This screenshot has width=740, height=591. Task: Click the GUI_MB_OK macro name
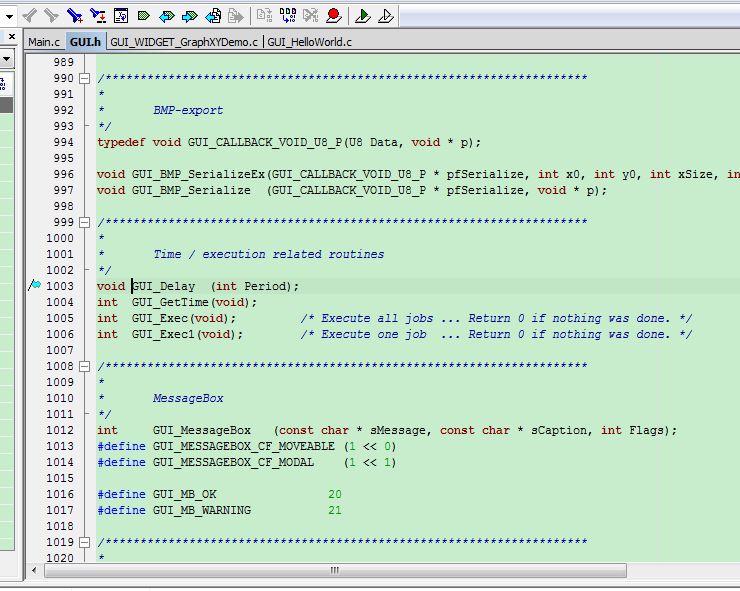185,495
